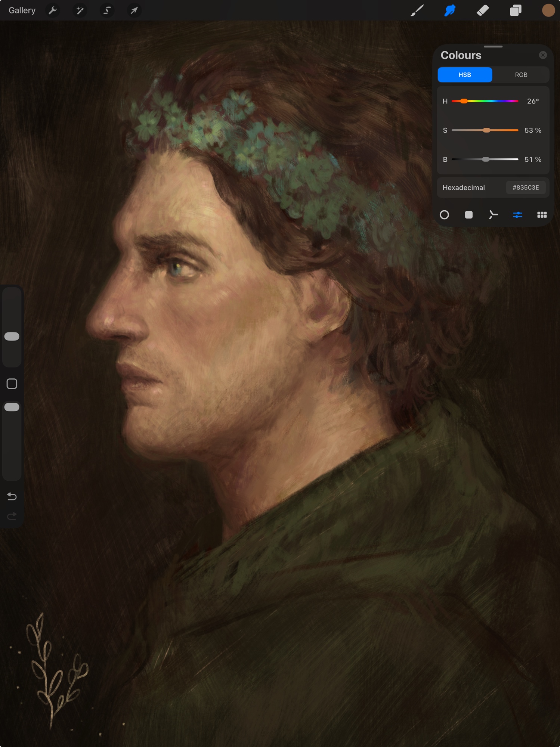Close the Colours panel
Viewport: 560px width, 747px height.
click(x=543, y=55)
